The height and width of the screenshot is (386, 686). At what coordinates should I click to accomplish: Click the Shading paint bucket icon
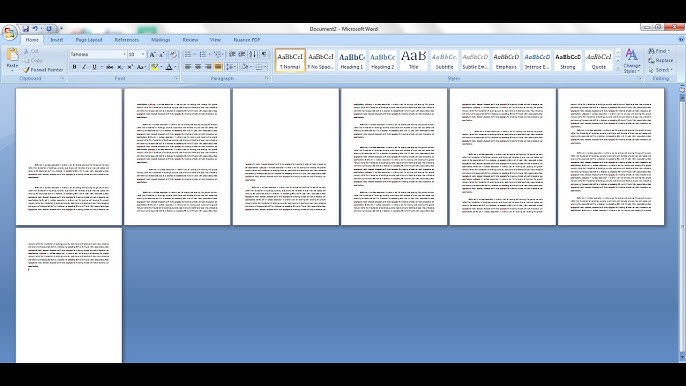pyautogui.click(x=244, y=67)
